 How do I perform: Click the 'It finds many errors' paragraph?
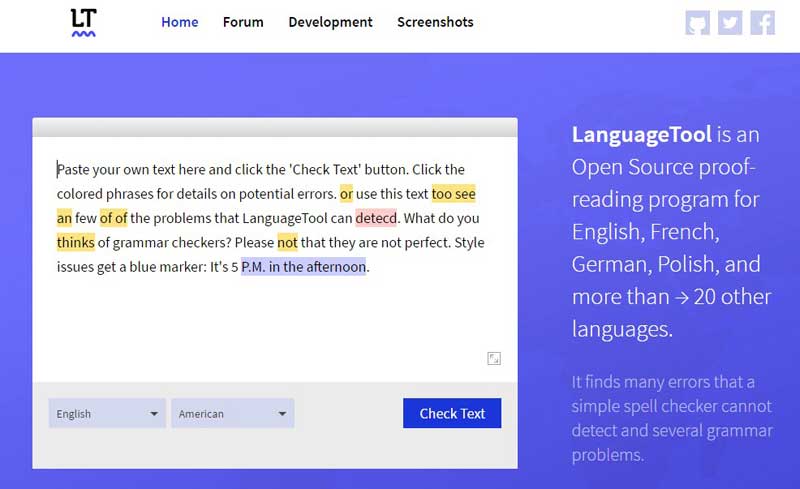[x=672, y=419]
